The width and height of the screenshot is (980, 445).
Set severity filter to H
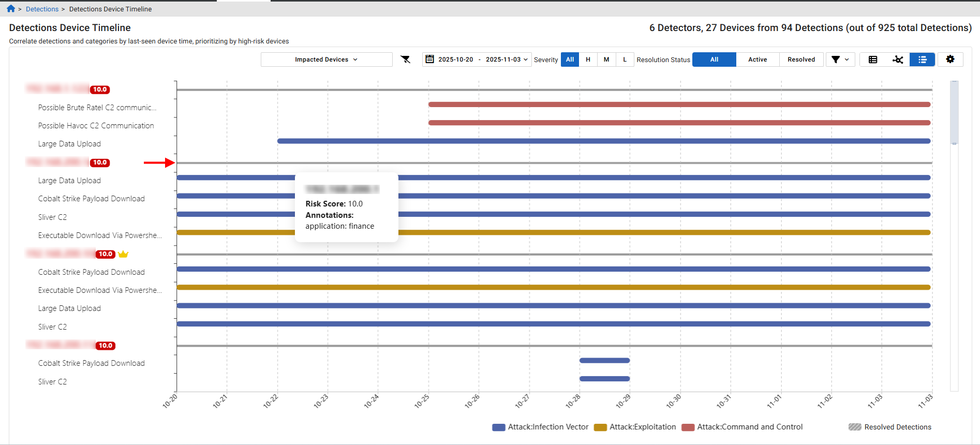tap(588, 60)
